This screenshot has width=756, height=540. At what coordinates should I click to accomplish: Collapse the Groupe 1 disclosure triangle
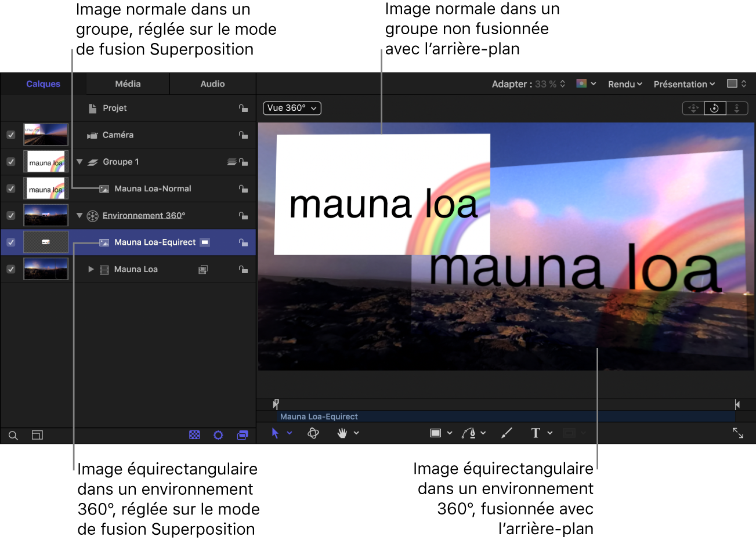79,161
